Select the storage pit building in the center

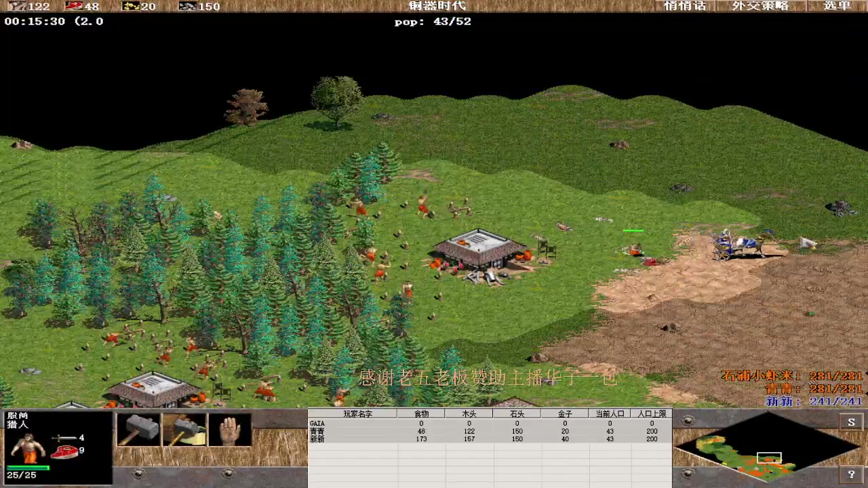pos(481,249)
